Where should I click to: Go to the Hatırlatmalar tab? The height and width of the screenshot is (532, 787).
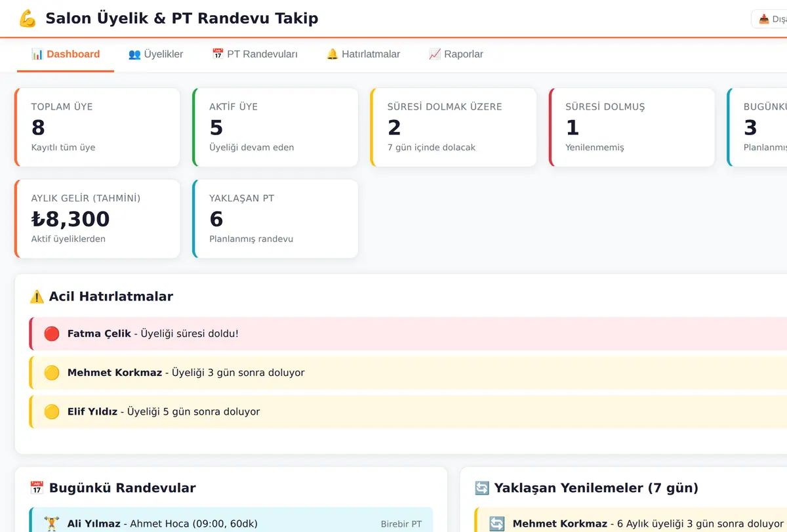(363, 54)
